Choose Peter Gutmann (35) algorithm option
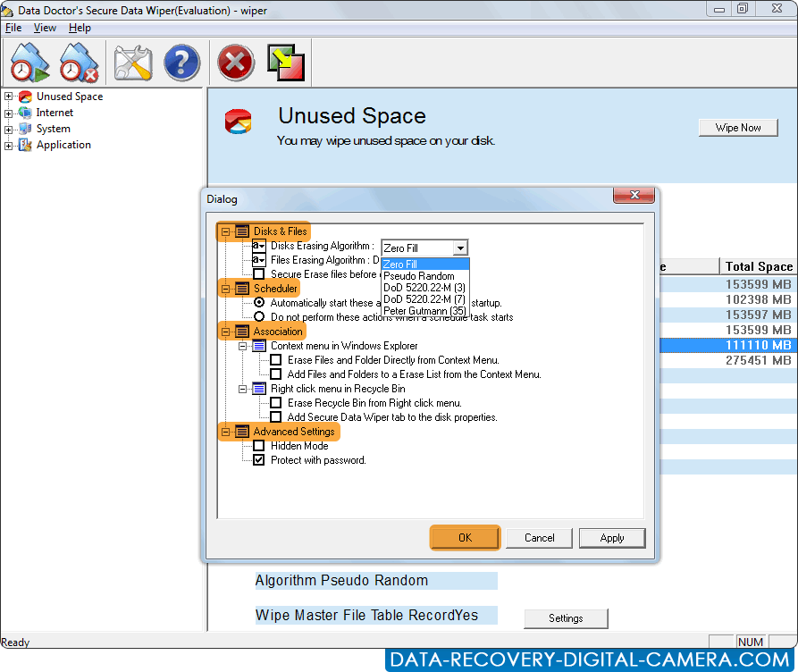 tap(425, 311)
